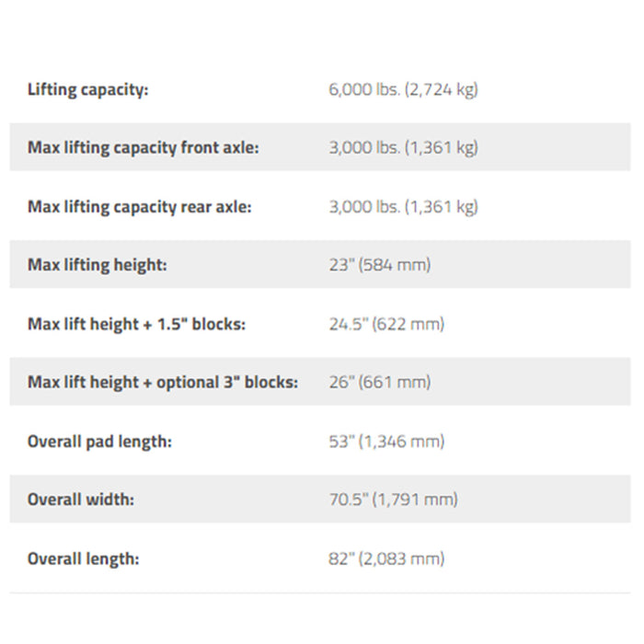Select the 82" (2,083 mm) value
644x644 pixels.
click(x=386, y=558)
